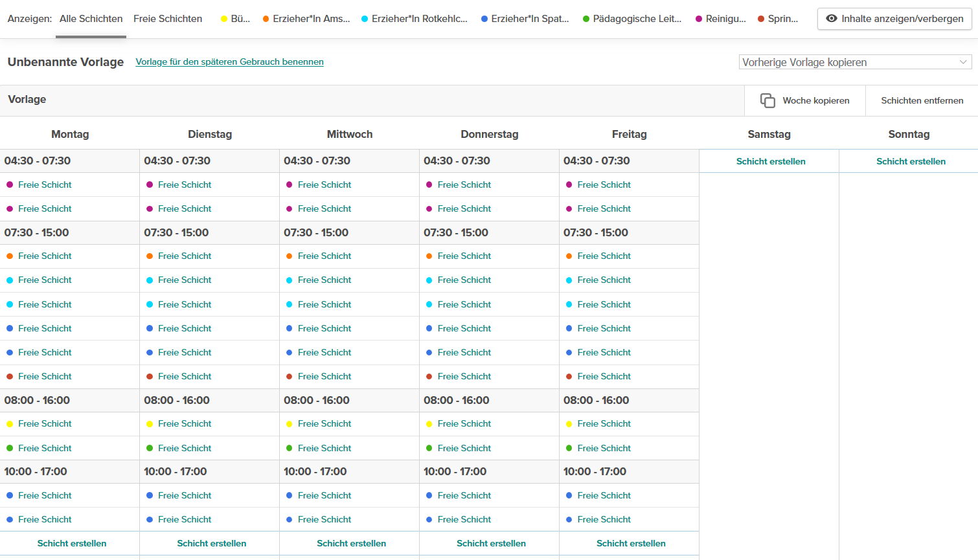Switch to Alle Schichten tab

(91, 19)
